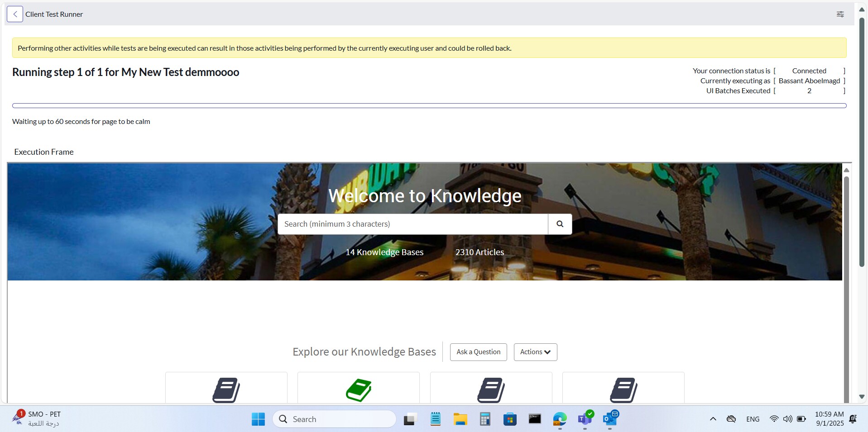Expand the Actions dropdown
This screenshot has width=868, height=432.
coord(535,352)
